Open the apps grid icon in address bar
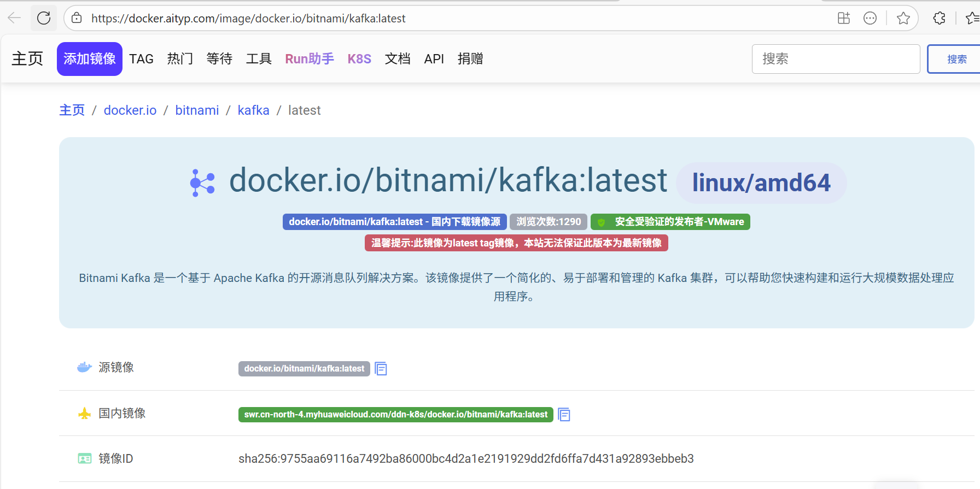 [844, 18]
